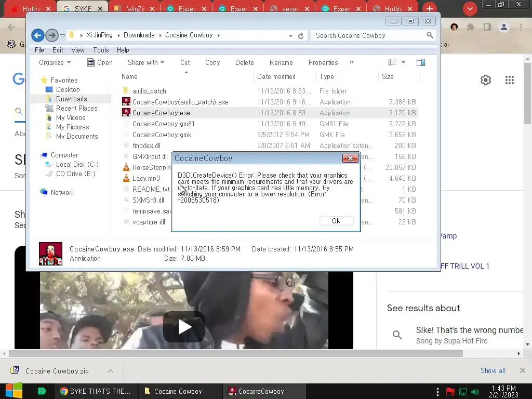The height and width of the screenshot is (399, 532).
Task: Expand the Organize dropdown
Action: pyautogui.click(x=55, y=62)
